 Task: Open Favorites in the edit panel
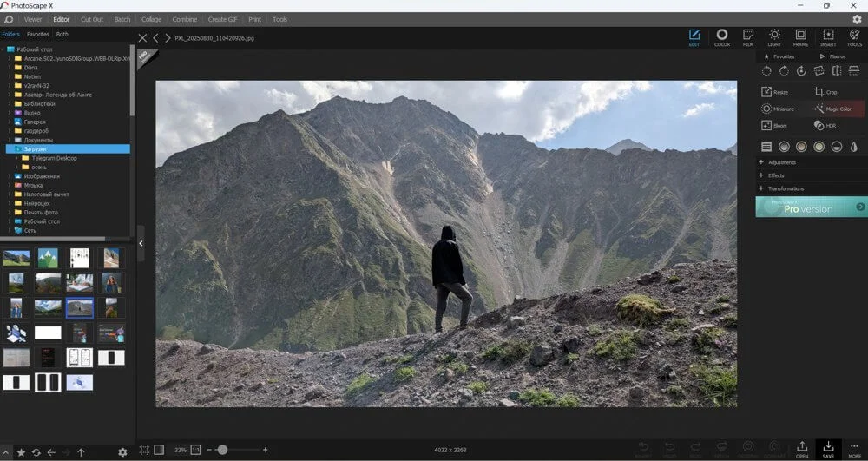pyautogui.click(x=779, y=56)
